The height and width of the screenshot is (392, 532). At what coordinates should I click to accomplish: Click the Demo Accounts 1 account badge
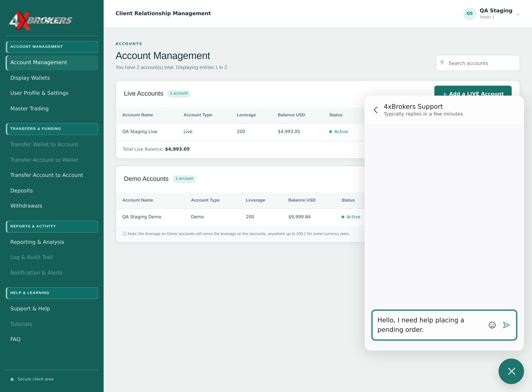point(184,179)
